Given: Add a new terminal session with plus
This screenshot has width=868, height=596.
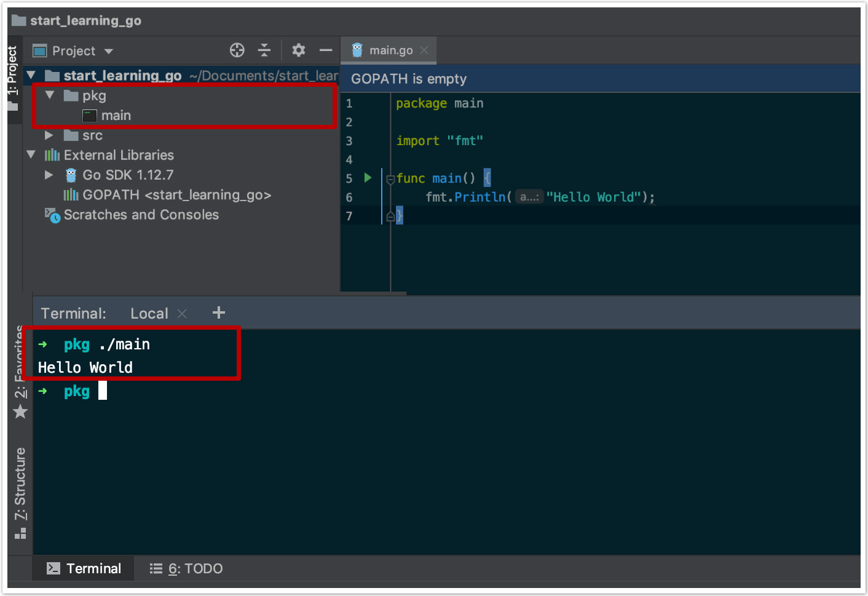Looking at the screenshot, I should pos(219,313).
